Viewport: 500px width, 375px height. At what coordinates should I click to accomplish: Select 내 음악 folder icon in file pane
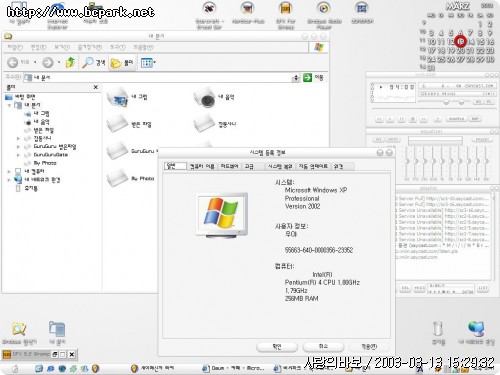click(204, 97)
